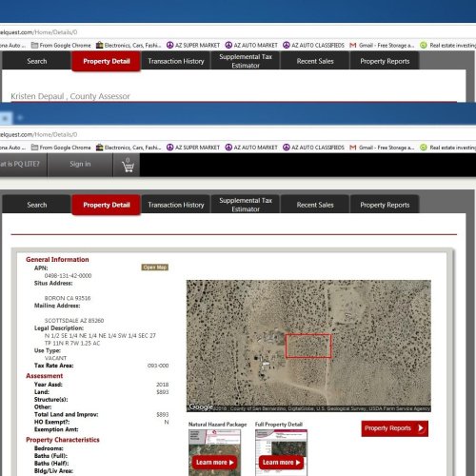Image resolution: width=476 pixels, height=476 pixels.
Task: Open Electronics, Cars, Fashion bookmark in back window
Action: [129, 46]
